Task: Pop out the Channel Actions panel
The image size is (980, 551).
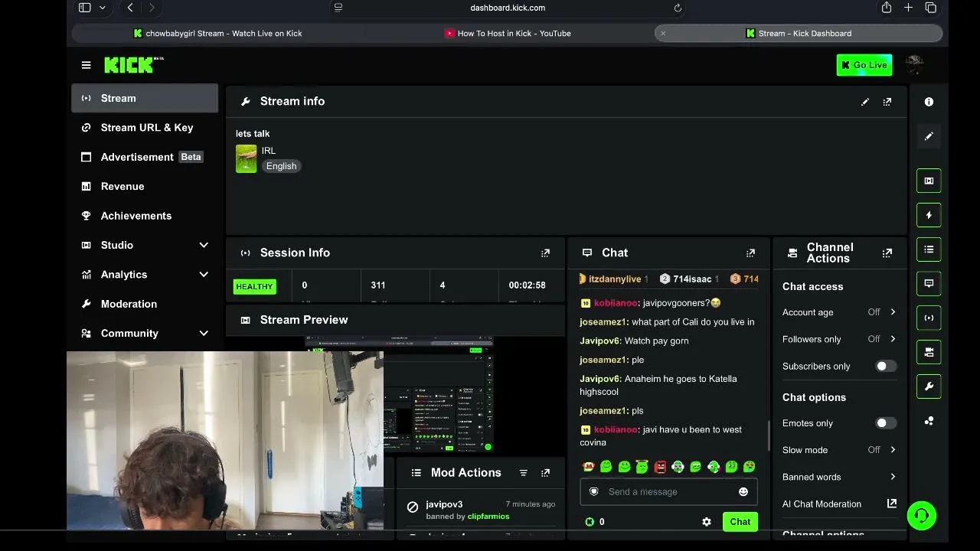Action: pyautogui.click(x=887, y=253)
